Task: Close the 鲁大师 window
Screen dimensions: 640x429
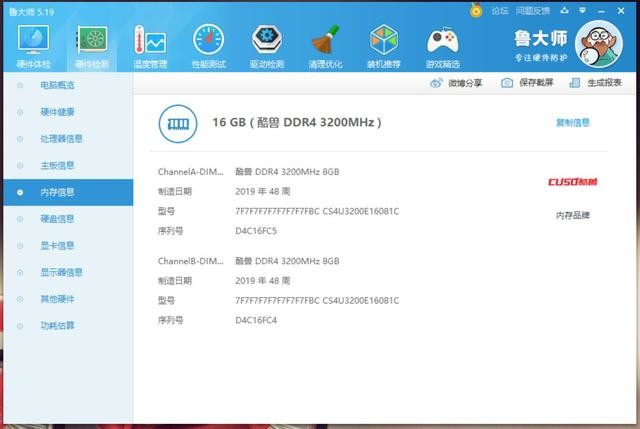Action: tap(621, 11)
